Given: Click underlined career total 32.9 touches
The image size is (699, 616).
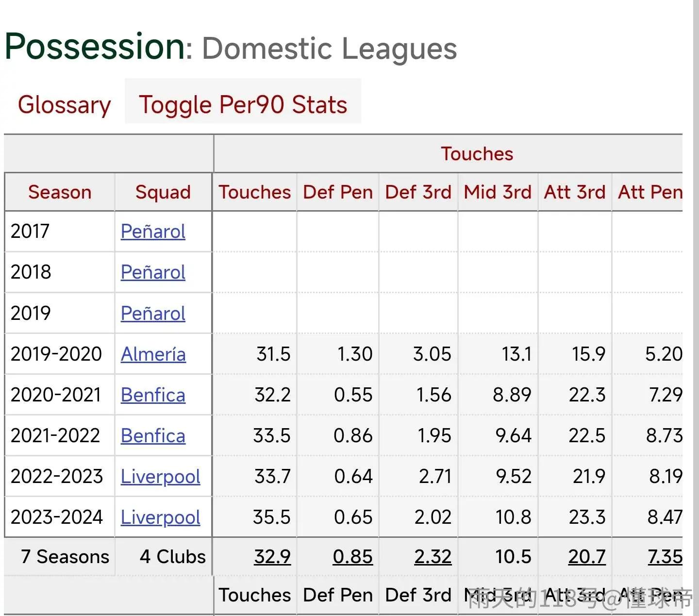Looking at the screenshot, I should 272,557.
